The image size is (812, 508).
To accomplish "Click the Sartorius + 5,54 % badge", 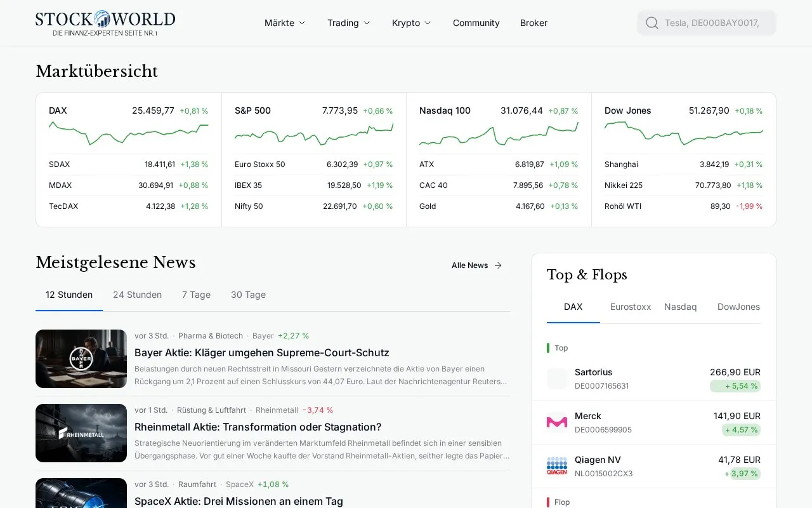I will [x=735, y=386].
